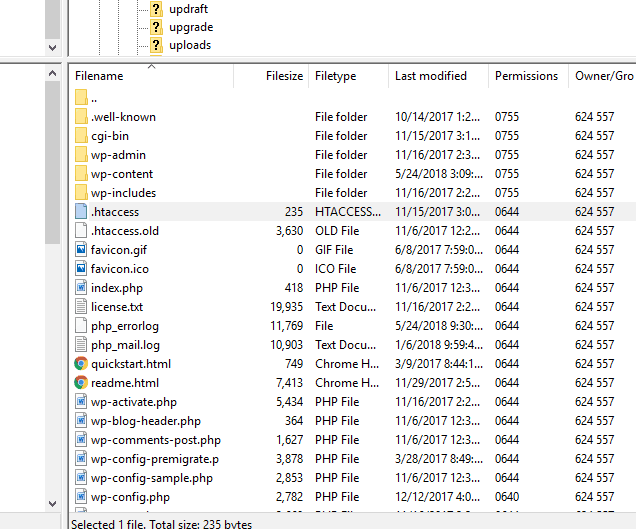Image resolution: width=636 pixels, height=529 pixels.
Task: Click the wp-comments-post.php file icon
Action: click(81, 440)
